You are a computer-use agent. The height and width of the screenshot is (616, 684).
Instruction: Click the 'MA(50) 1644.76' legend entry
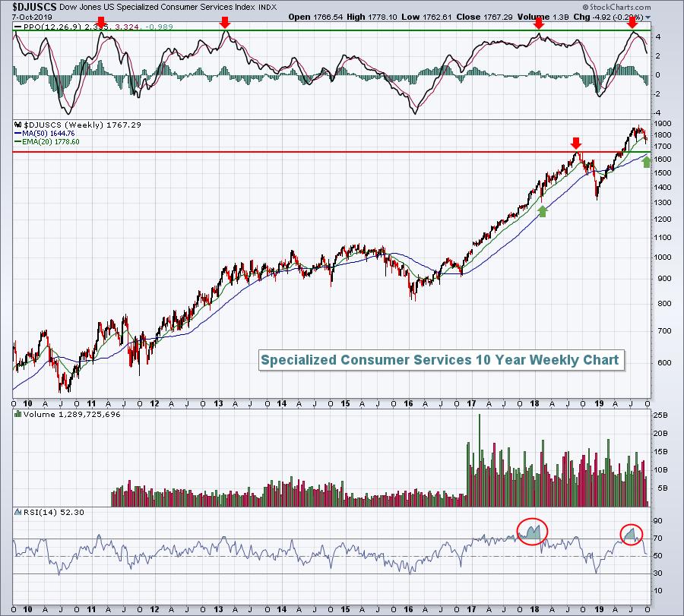[49, 134]
